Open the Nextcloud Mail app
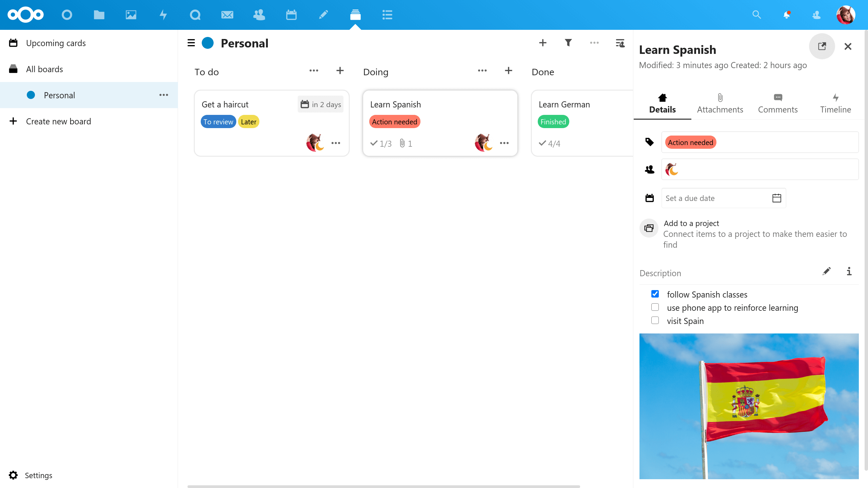Viewport: 868px width, 488px height. tap(226, 15)
